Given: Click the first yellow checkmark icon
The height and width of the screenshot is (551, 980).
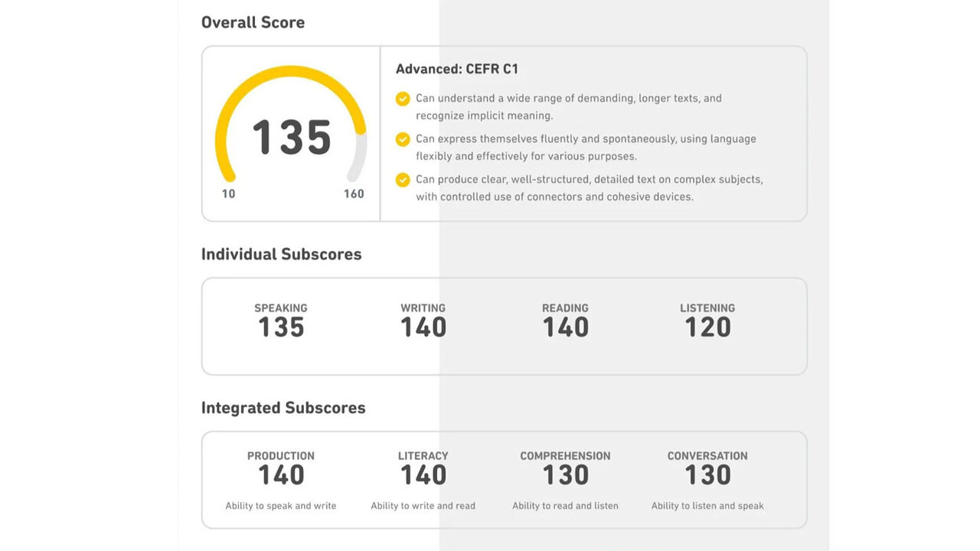Looking at the screenshot, I should click(x=403, y=99).
